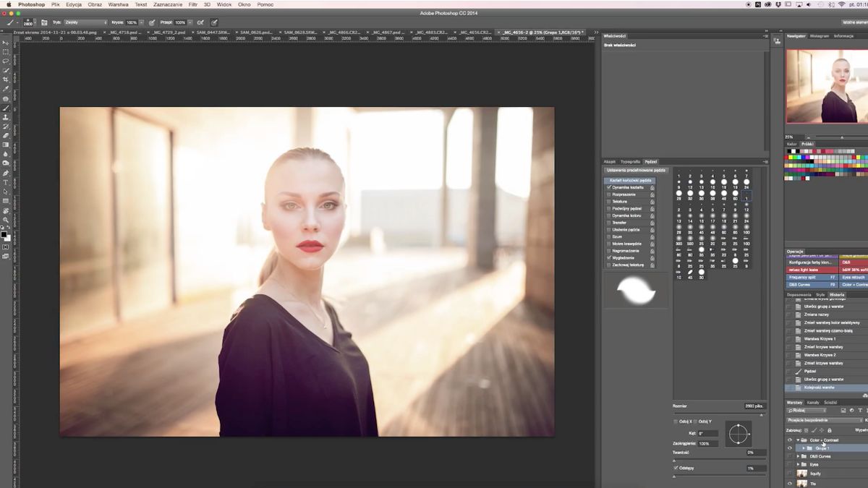Hide the Color + Contrast layer group
Viewport: 868px width, 488px height.
pos(789,440)
